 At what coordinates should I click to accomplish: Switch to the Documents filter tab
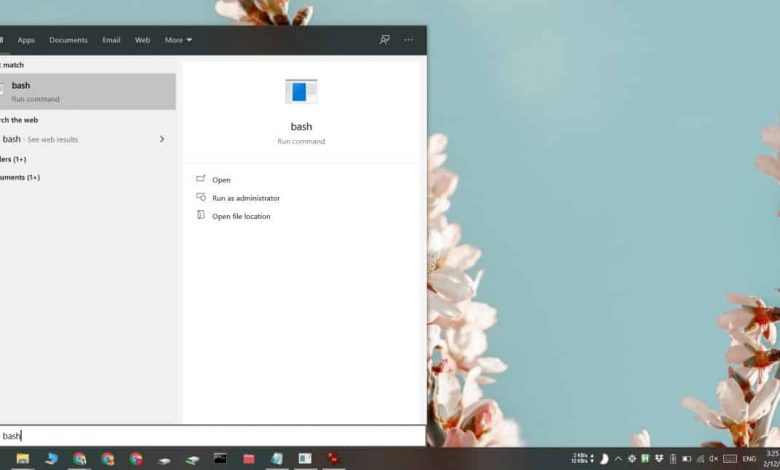pyautogui.click(x=68, y=40)
